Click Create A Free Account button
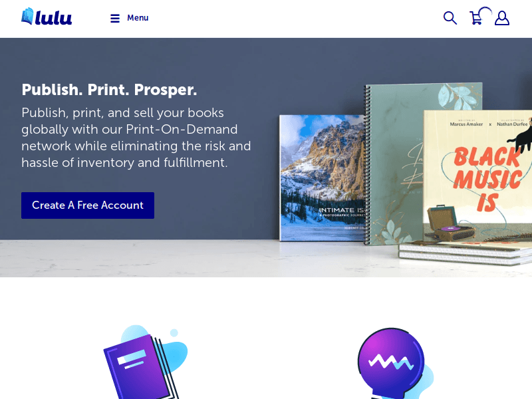The height and width of the screenshot is (399, 532). pos(88,205)
